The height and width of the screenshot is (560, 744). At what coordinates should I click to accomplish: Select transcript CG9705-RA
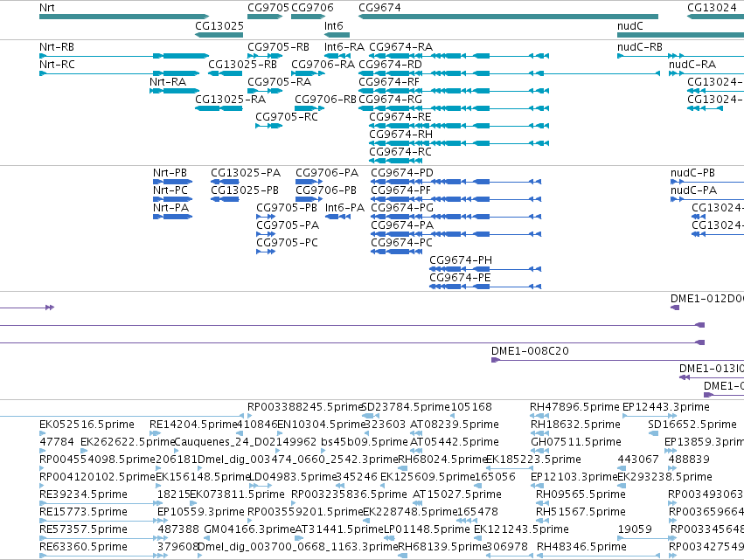280,82
